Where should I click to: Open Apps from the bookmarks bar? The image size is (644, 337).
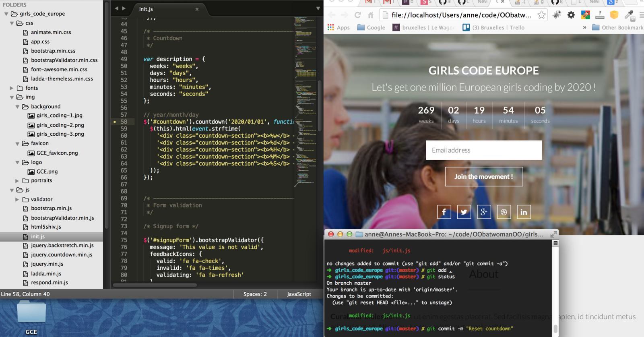tap(339, 27)
